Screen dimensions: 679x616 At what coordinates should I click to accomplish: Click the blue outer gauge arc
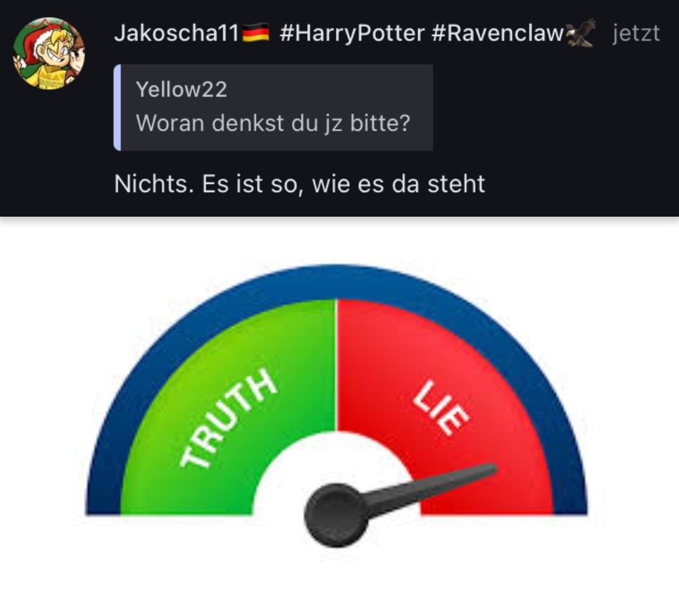point(337,281)
